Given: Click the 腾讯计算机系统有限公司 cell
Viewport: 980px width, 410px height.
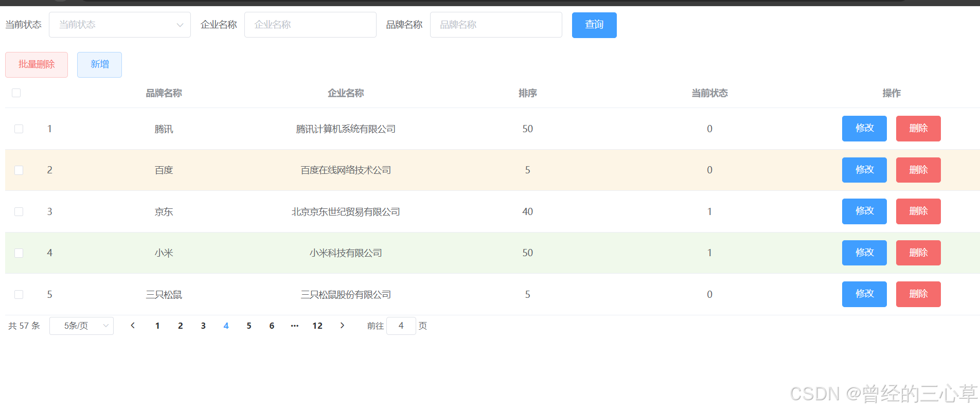Looking at the screenshot, I should pyautogui.click(x=346, y=129).
